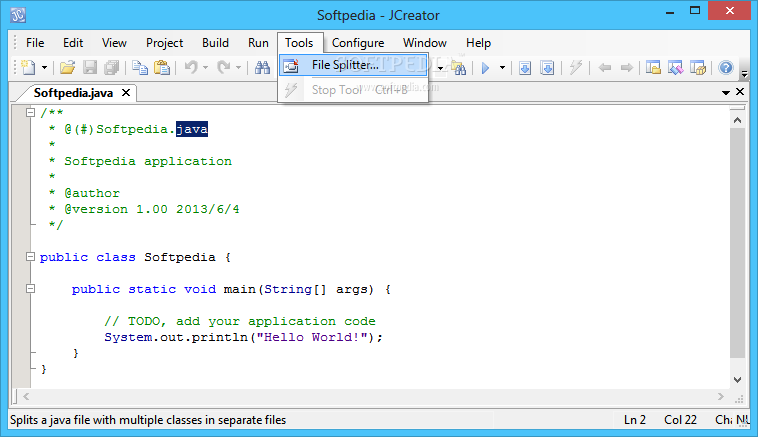The image size is (758, 437).
Task: Click the Navigate Back arrow icon
Action: [x=604, y=68]
